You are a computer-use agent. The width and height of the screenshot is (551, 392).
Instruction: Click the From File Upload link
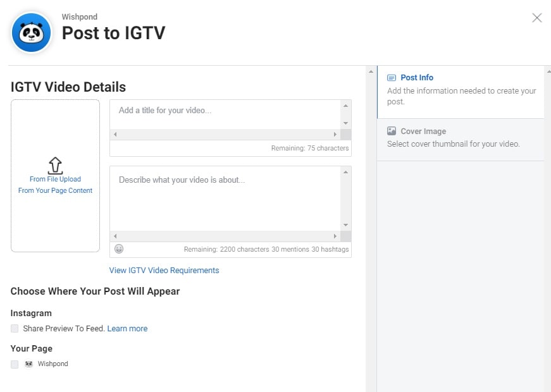pos(55,179)
